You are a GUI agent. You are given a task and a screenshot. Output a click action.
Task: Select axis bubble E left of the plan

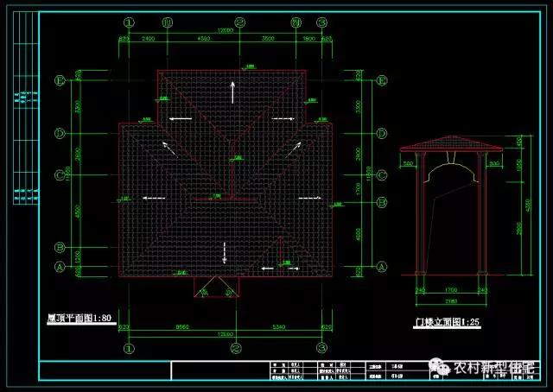[60, 81]
